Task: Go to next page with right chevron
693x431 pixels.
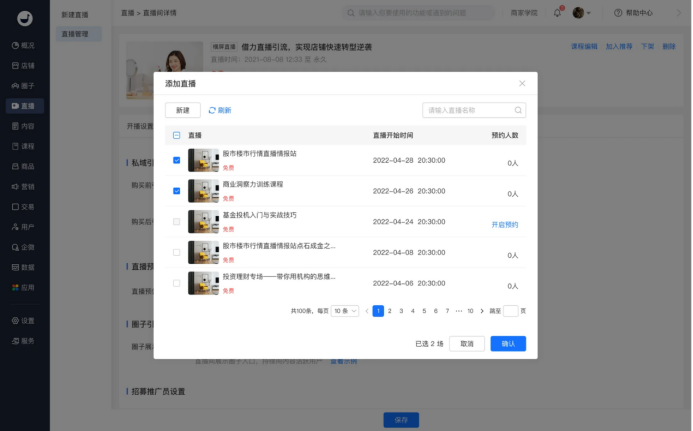Action: tap(482, 311)
